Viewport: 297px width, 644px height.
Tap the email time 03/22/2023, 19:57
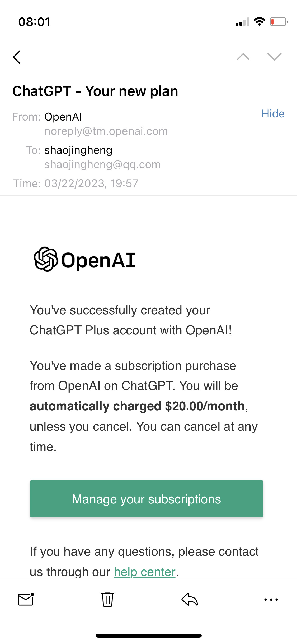coord(91,183)
